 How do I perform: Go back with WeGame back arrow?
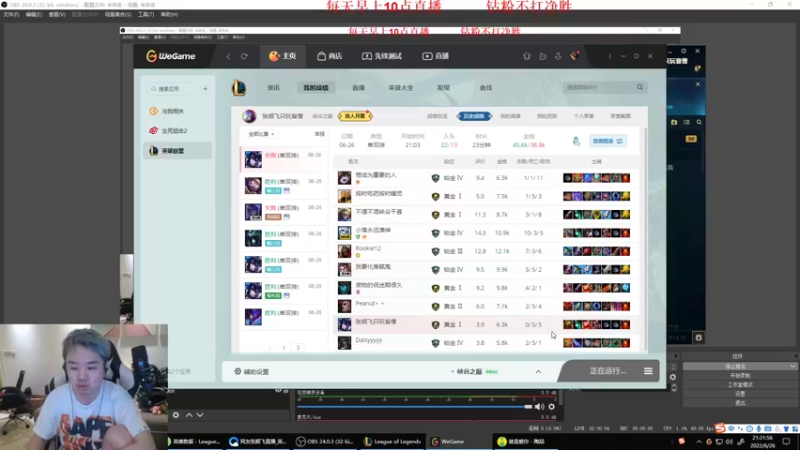229,56
